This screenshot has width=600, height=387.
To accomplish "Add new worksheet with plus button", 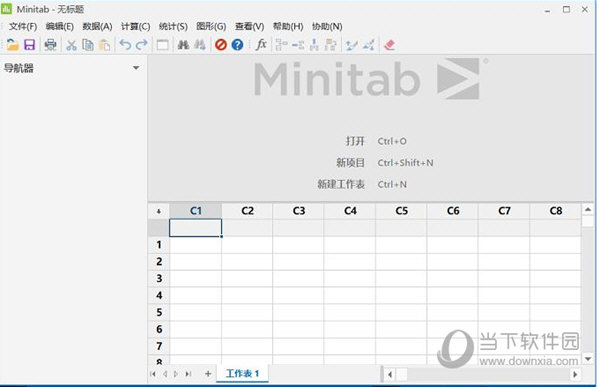I will (x=208, y=374).
